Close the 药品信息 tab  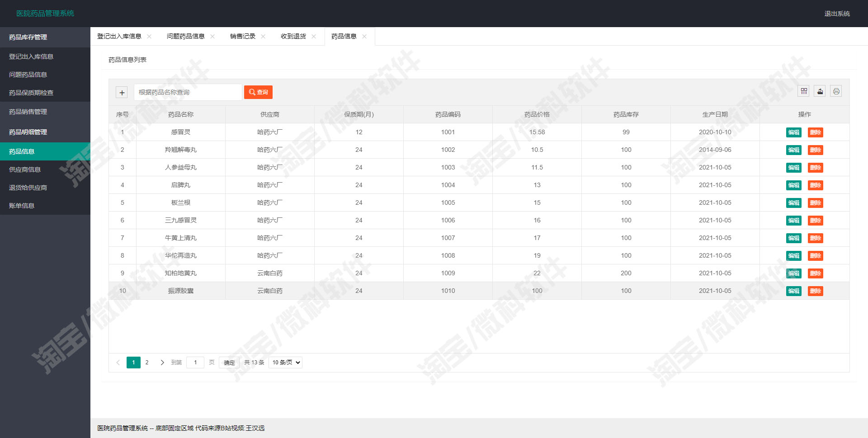click(364, 36)
